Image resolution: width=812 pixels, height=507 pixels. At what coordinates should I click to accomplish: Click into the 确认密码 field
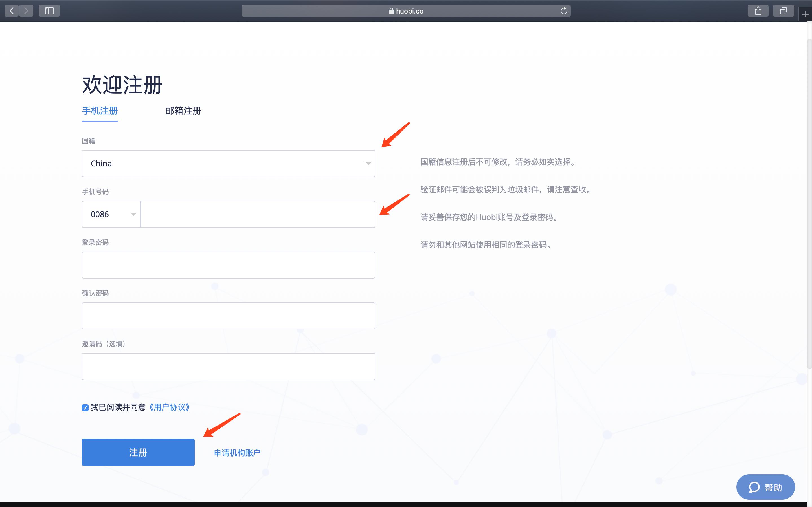coord(229,316)
